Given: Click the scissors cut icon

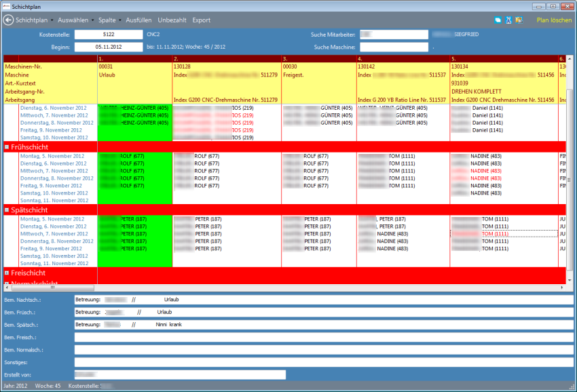Looking at the screenshot, I should click(508, 20).
